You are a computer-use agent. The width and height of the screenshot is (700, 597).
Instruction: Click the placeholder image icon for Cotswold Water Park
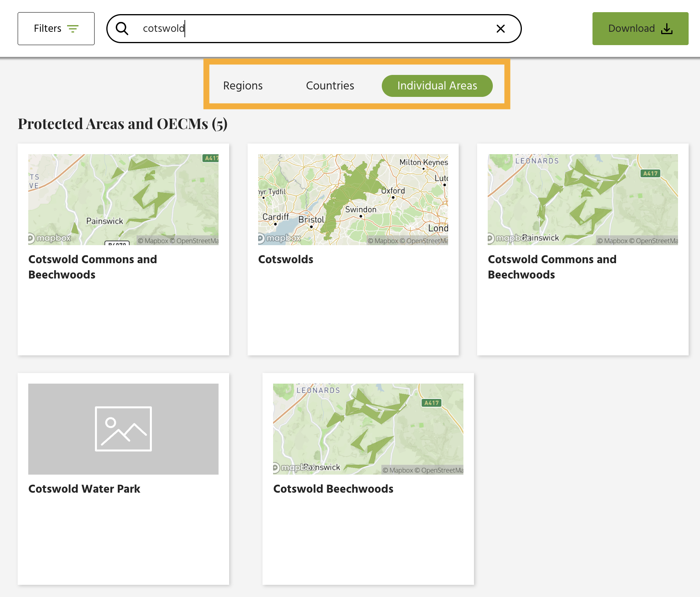pyautogui.click(x=123, y=429)
